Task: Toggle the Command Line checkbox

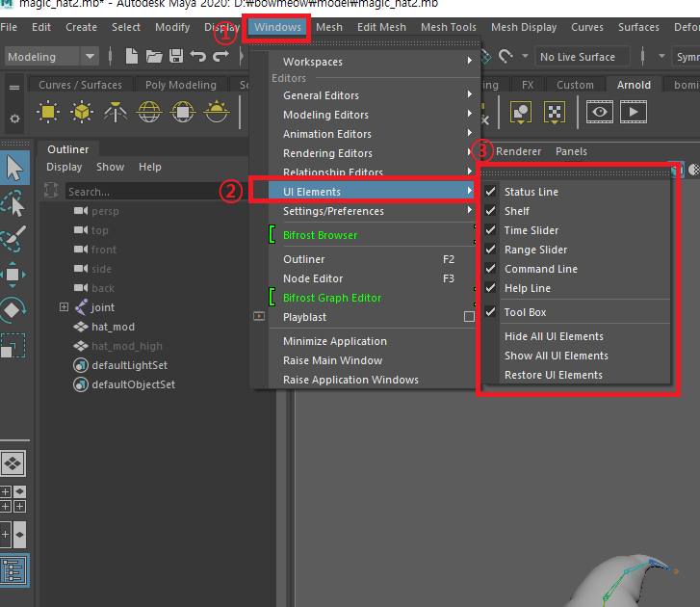Action: (490, 269)
